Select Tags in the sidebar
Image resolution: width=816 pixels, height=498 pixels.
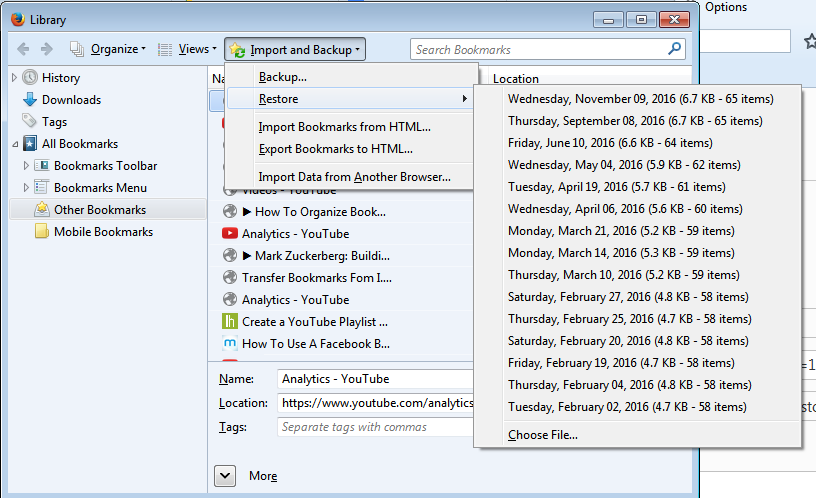click(x=54, y=122)
